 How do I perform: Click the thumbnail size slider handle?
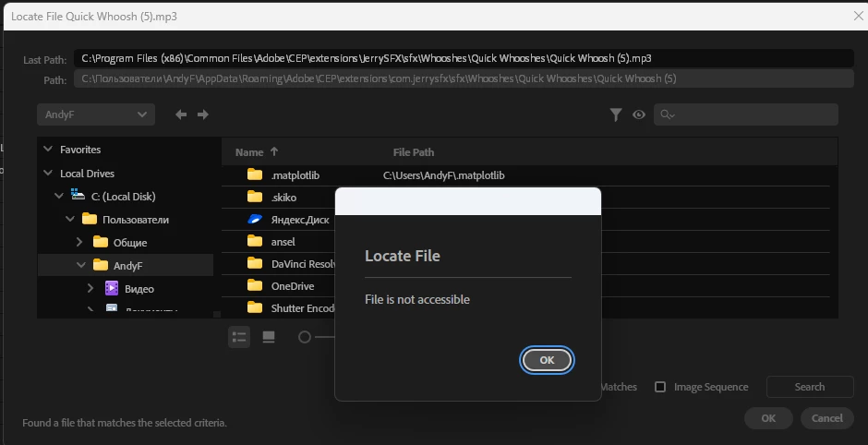coord(305,336)
